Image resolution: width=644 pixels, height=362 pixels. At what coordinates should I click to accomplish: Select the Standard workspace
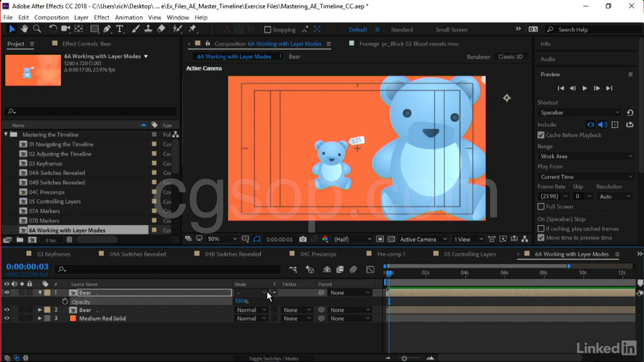pos(401,30)
